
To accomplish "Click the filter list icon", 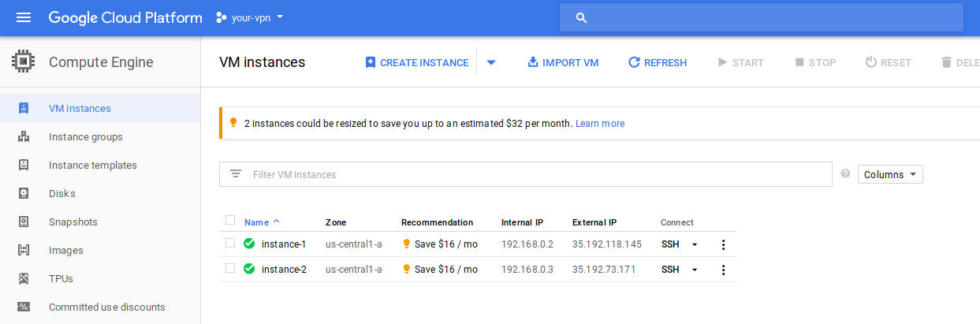I will point(235,174).
